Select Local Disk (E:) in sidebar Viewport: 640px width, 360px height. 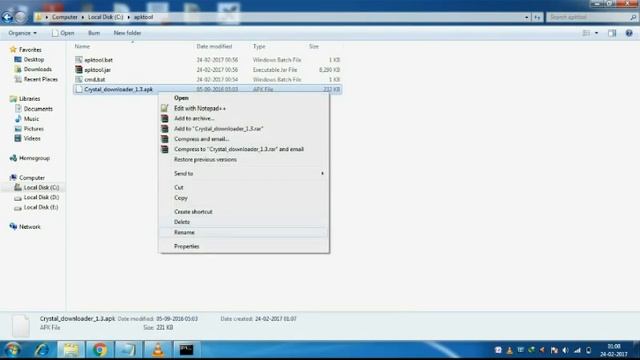point(41,207)
